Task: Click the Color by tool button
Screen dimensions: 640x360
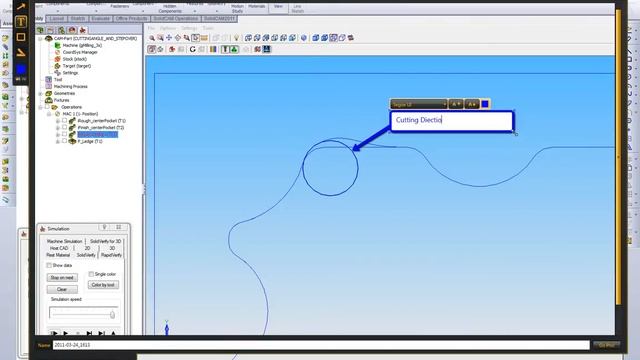Action: click(x=103, y=285)
